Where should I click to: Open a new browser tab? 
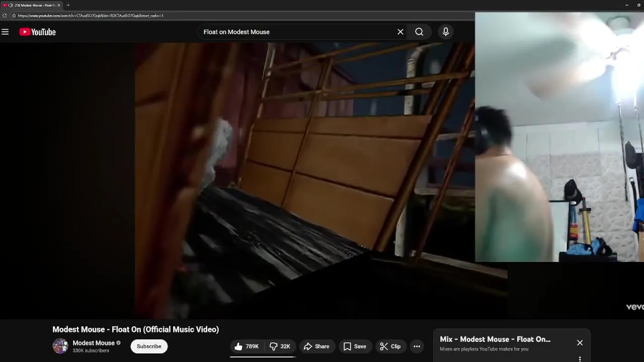tap(68, 5)
